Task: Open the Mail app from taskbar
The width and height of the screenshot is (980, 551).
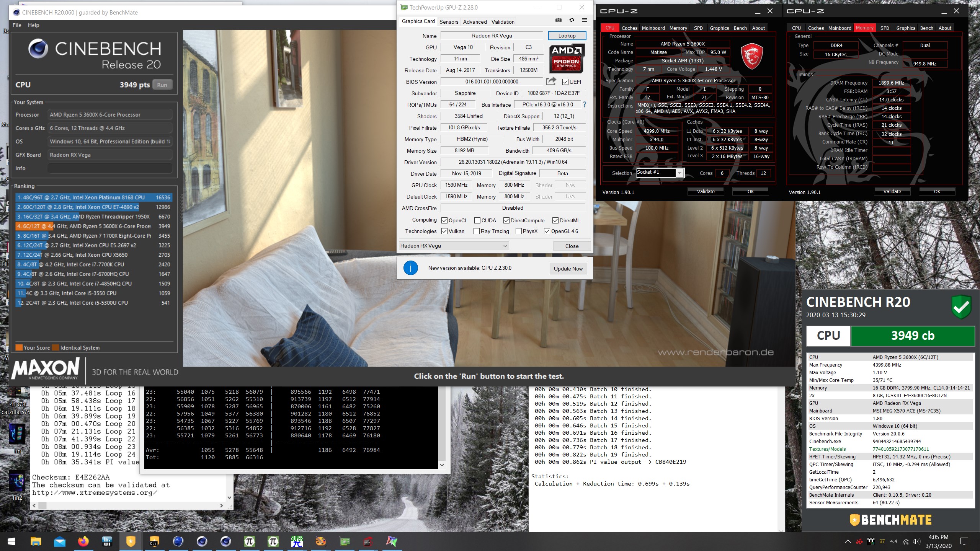Action: (x=59, y=541)
